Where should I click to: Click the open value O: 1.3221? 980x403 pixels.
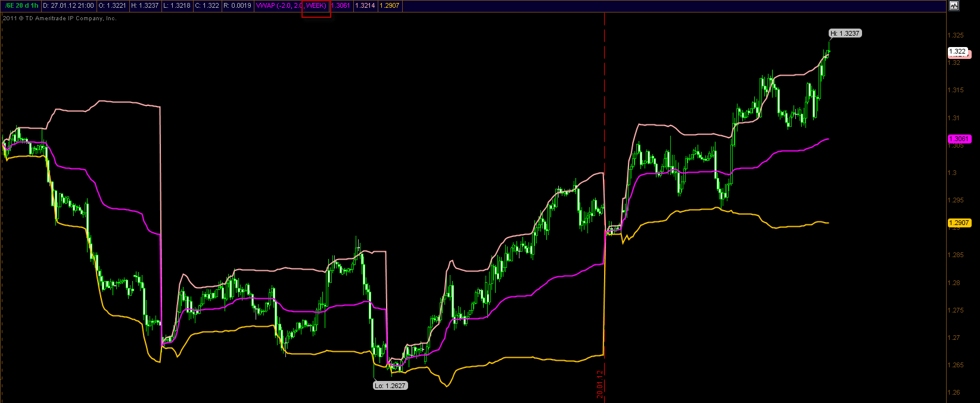tap(113, 5)
